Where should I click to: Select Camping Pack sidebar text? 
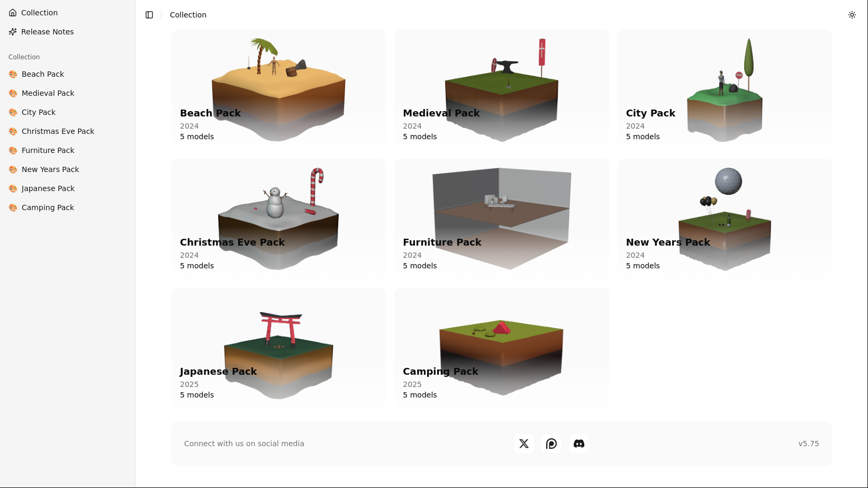[x=48, y=207]
